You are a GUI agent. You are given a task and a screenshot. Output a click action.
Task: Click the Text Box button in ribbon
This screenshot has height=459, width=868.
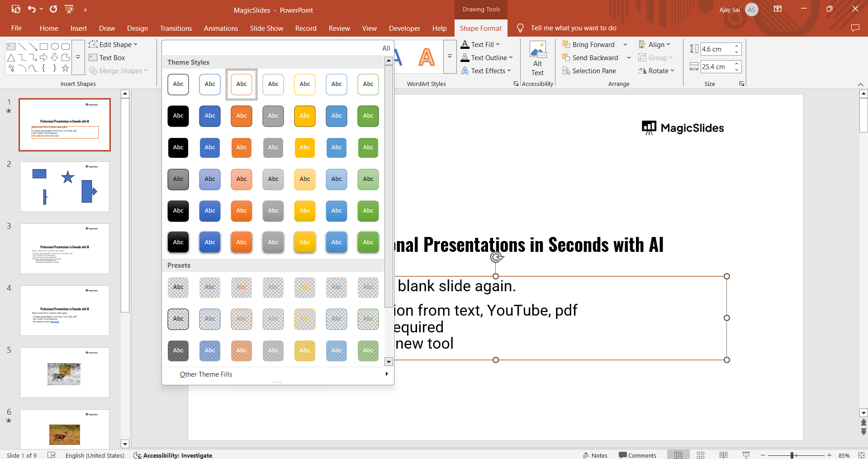click(x=107, y=57)
